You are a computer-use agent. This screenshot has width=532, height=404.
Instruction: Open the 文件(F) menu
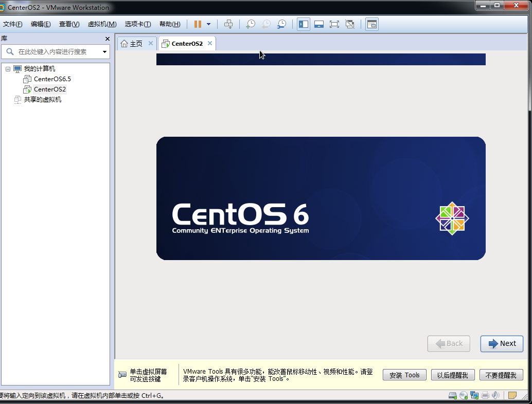(x=13, y=24)
